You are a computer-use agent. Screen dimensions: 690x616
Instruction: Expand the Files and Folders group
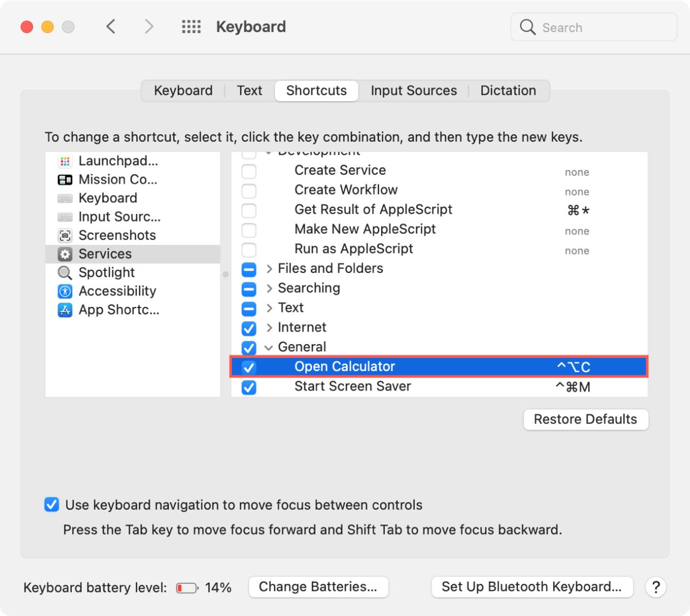[x=269, y=269]
